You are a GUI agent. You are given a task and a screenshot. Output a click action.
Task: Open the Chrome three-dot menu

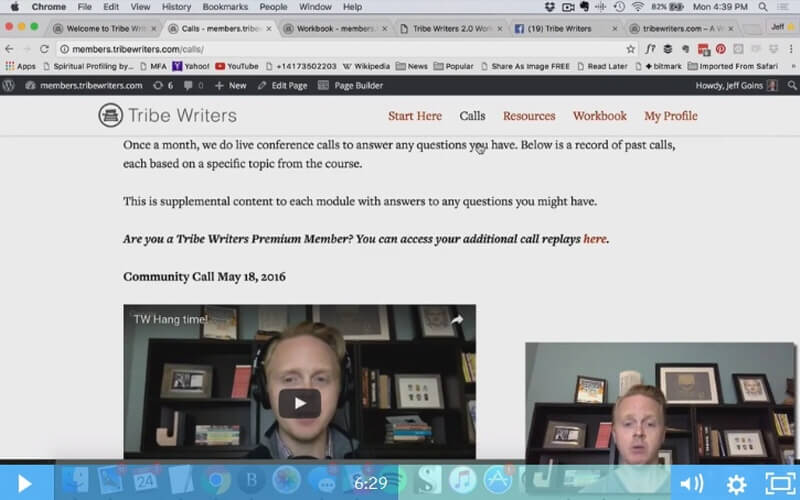tap(791, 49)
